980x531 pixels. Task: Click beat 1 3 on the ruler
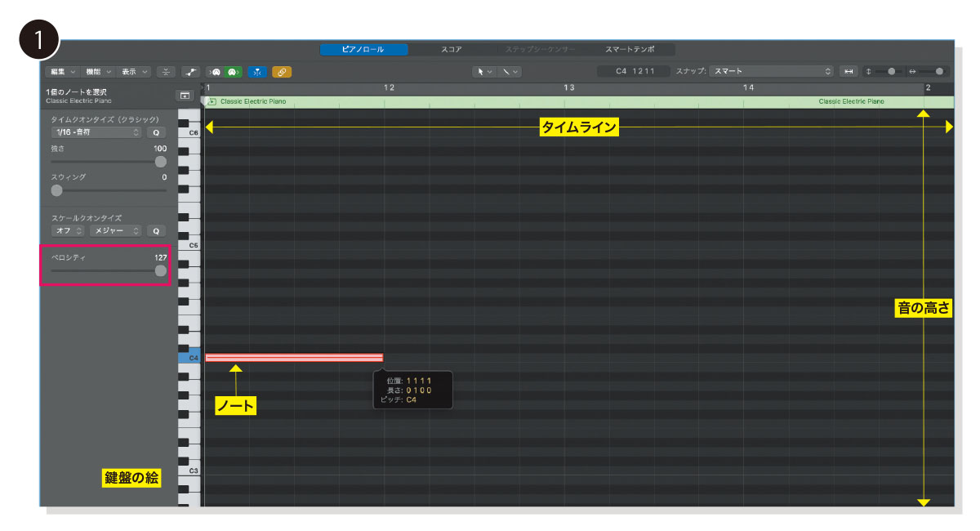coord(568,87)
